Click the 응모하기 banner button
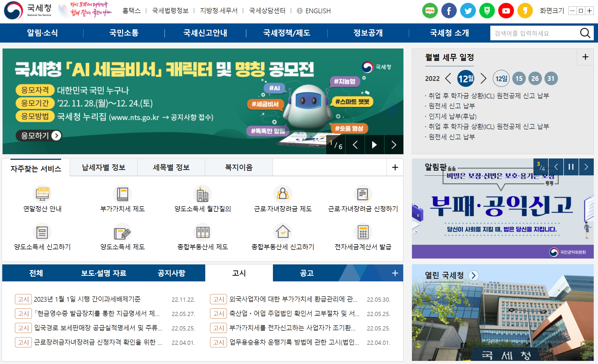The image size is (598, 364). pyautogui.click(x=39, y=136)
